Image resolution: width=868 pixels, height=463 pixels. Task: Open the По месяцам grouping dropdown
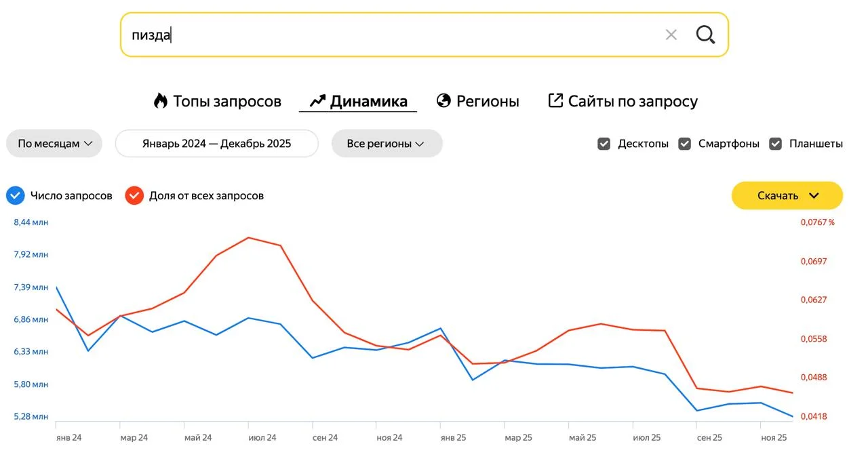point(54,144)
